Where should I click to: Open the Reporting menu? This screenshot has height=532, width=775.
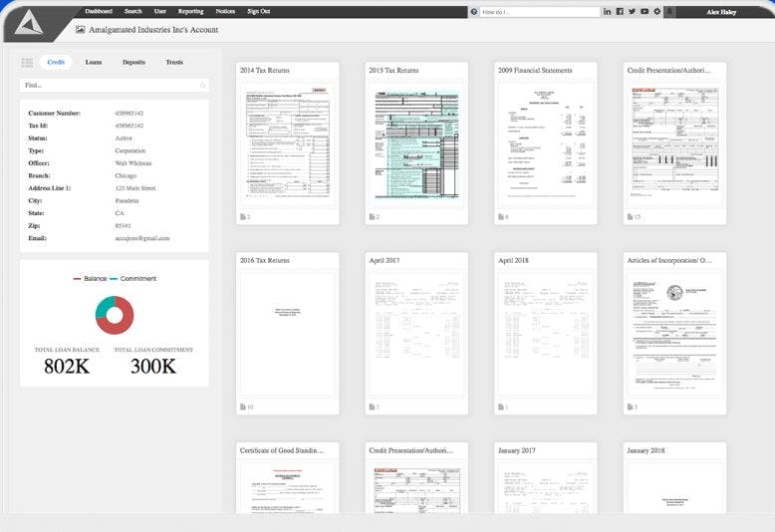[191, 11]
